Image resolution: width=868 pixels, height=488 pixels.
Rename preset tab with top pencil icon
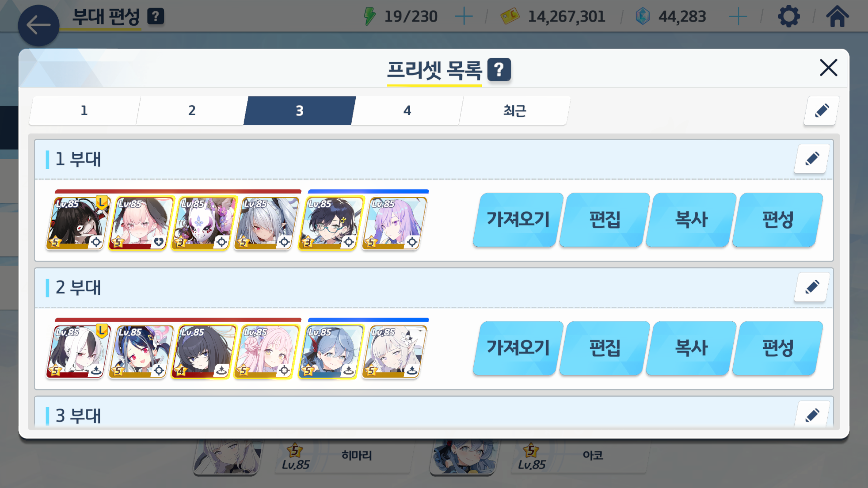coord(822,111)
